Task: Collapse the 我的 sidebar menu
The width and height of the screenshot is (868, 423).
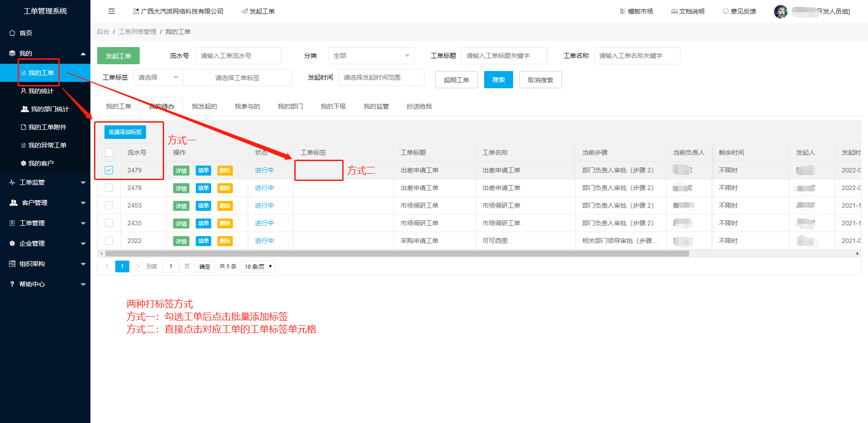Action: coord(83,54)
